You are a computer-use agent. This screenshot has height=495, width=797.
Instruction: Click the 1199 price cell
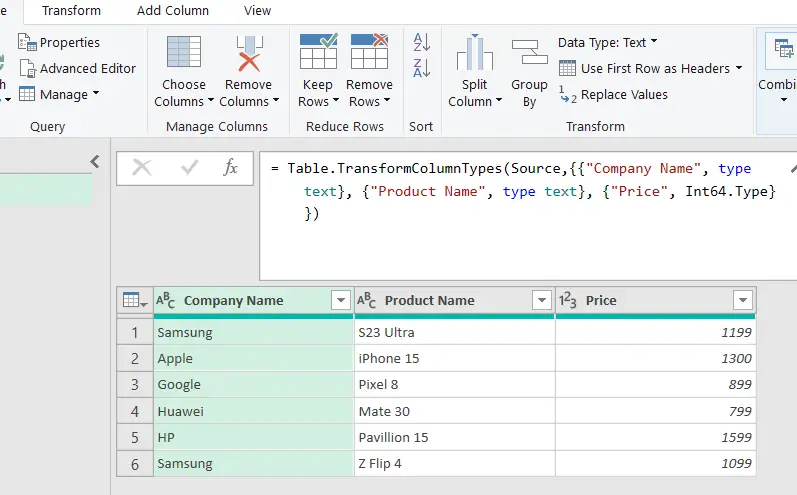pos(656,332)
